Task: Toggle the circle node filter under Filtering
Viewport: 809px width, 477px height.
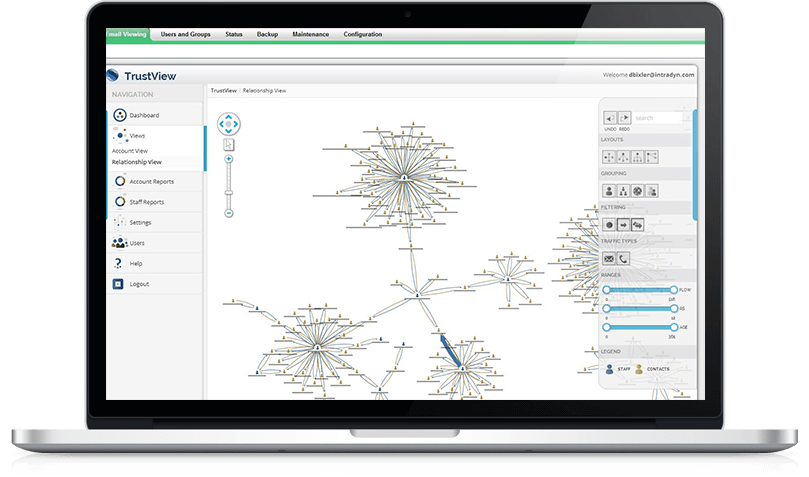Action: coord(608,224)
